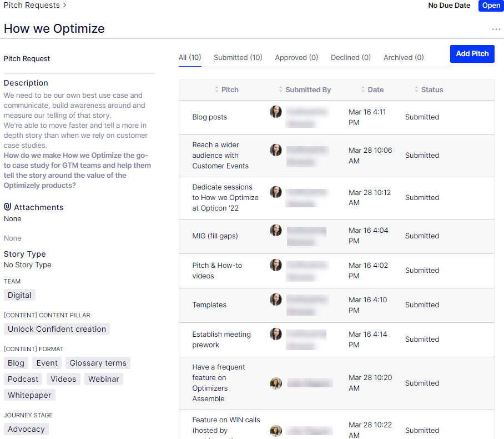Click the Mar 16 4:10 PM date
Screen dimensions: 504x439
(x=367, y=305)
